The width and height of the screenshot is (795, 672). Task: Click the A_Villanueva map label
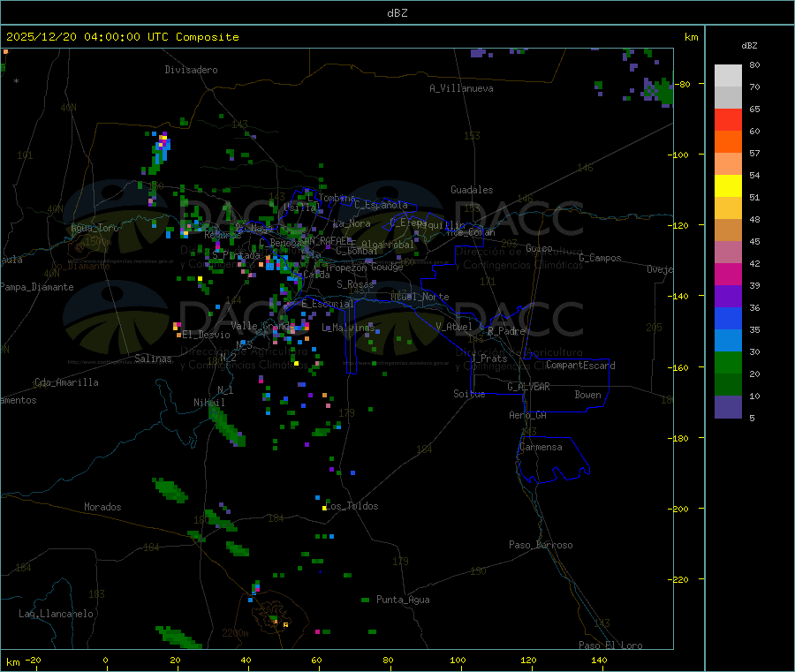coord(461,88)
